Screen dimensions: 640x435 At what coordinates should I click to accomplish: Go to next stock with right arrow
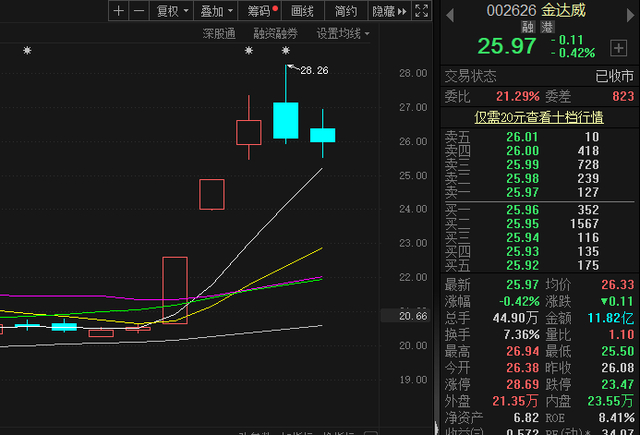tap(631, 16)
